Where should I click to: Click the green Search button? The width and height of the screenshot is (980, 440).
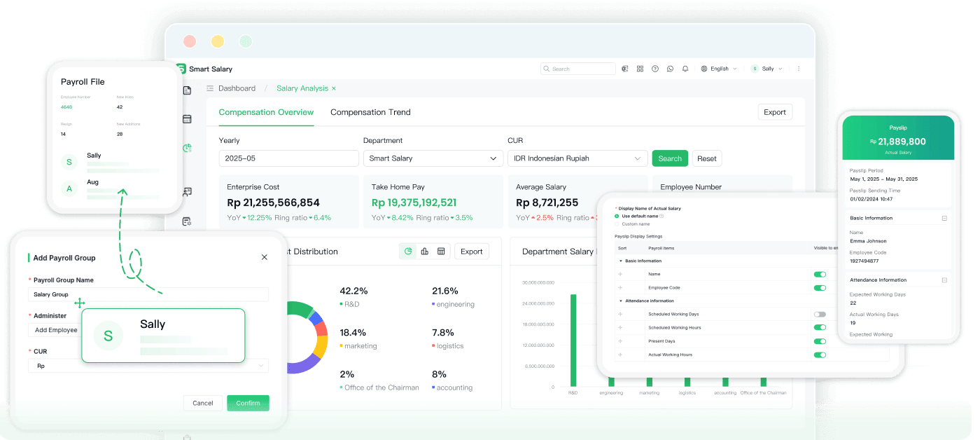(x=669, y=158)
